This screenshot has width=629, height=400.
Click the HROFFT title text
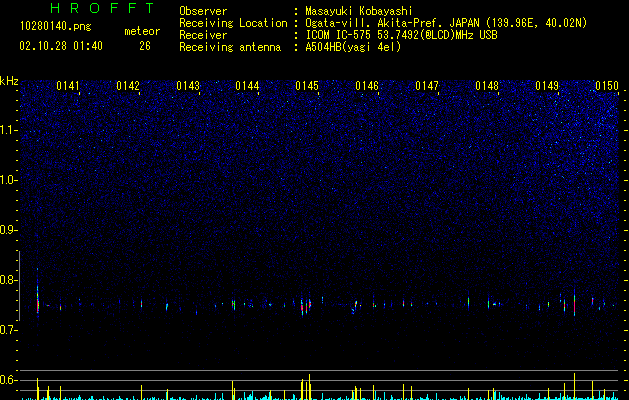pos(103,8)
